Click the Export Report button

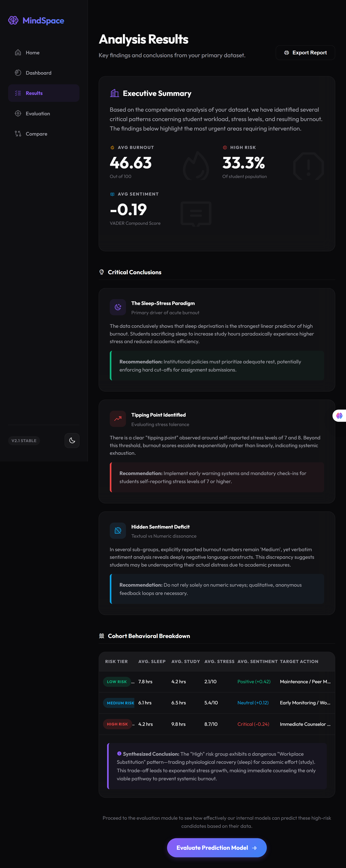pos(305,53)
